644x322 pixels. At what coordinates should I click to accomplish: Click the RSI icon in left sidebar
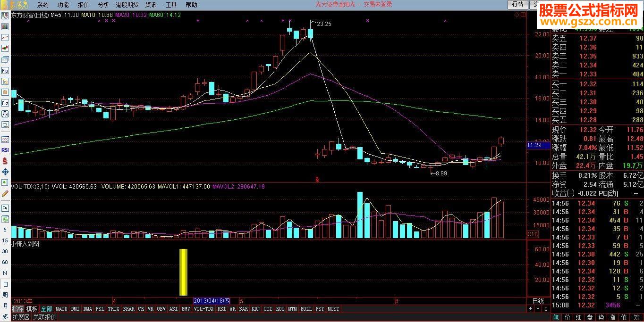click(5, 150)
